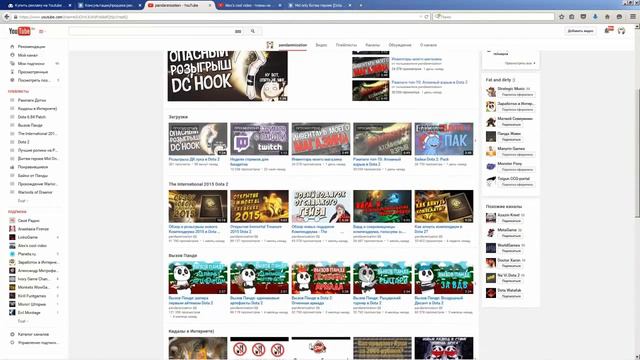Play the large DC HOOK featured video

227,76
